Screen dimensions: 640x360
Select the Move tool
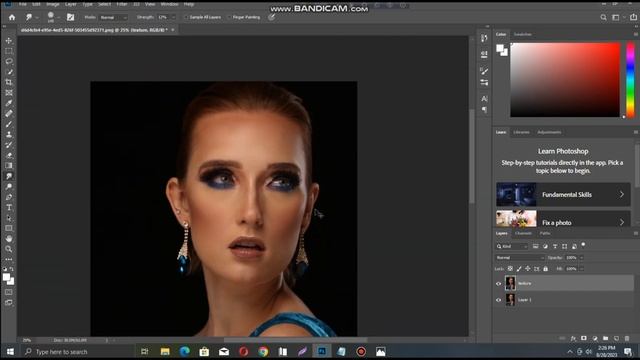(9, 41)
